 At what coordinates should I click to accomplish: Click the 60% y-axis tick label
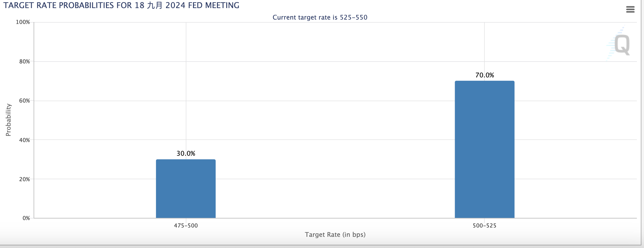pos(24,101)
